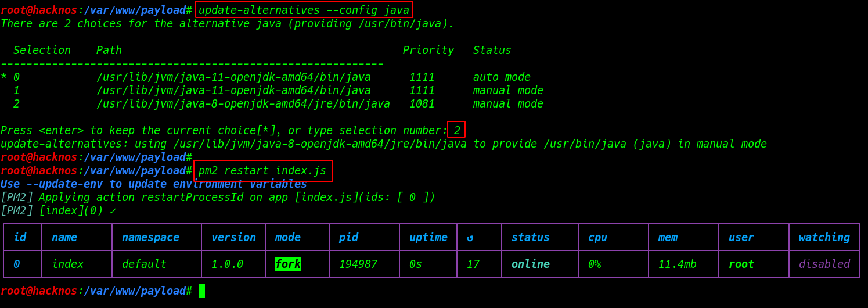Click the 'auto mode' status text
The height and width of the screenshot is (308, 868).
502,77
